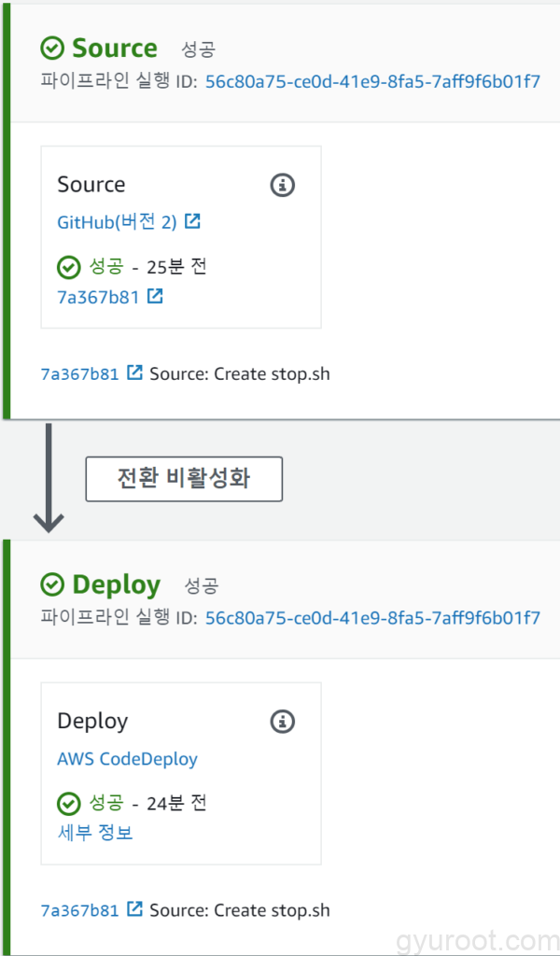Click external link icon beside GitHub(버전 2)
Viewport: 560px width, 956px height.
pos(192,221)
